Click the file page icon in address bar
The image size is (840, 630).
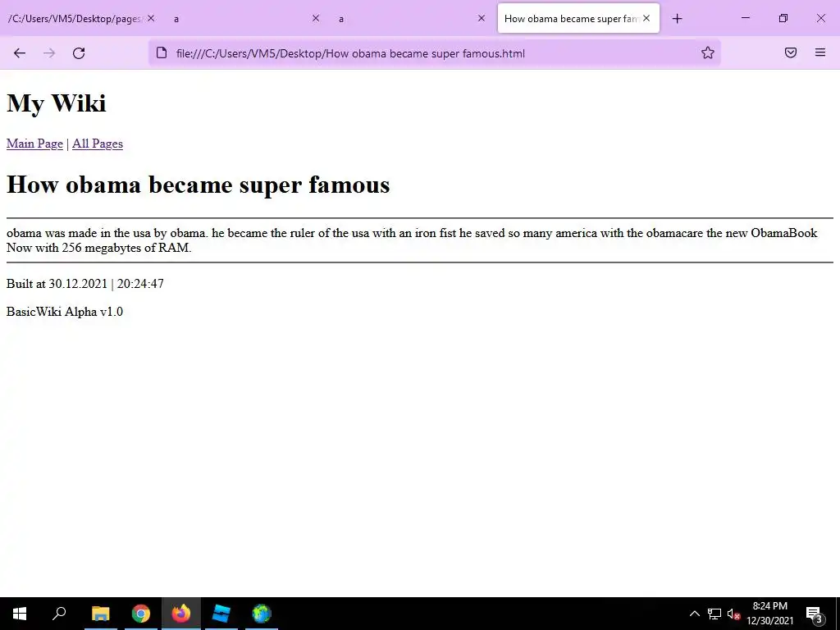coord(162,52)
